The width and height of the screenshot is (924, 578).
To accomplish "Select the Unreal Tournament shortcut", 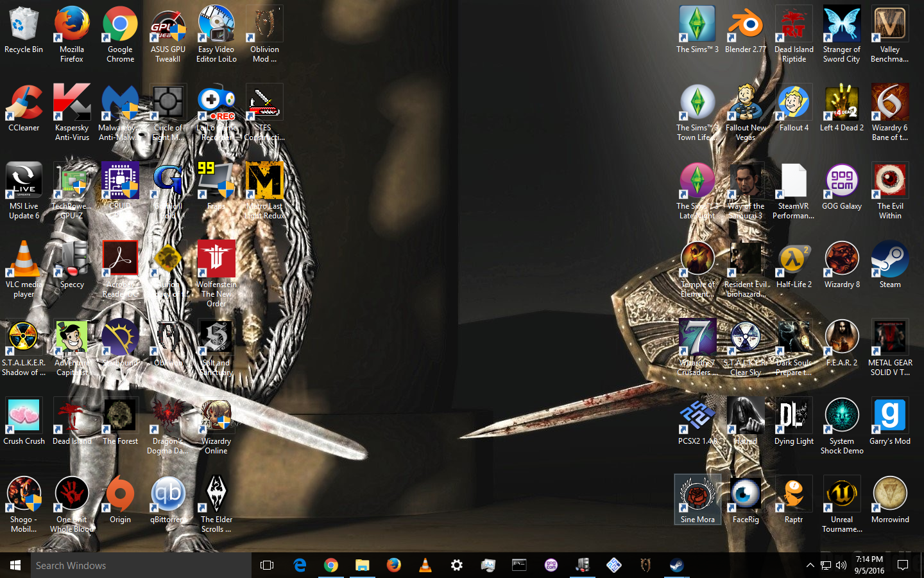I will [x=842, y=505].
